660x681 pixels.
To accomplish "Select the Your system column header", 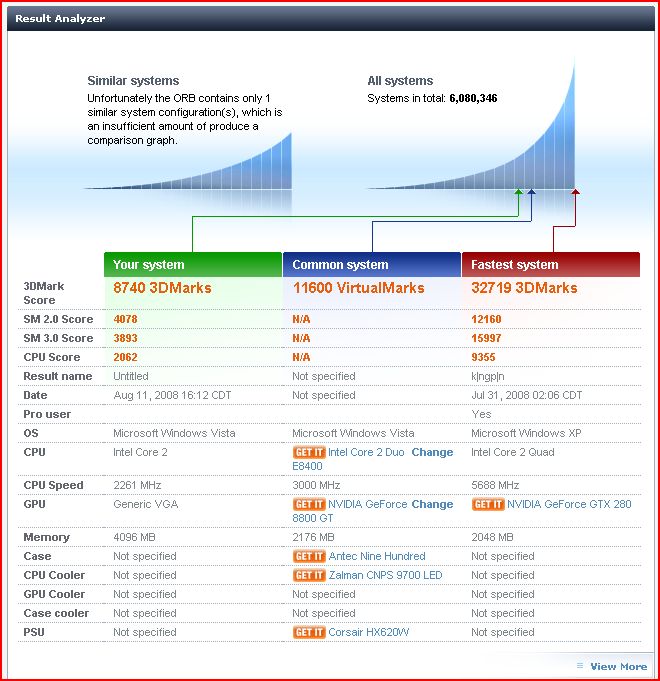I will coord(193,264).
